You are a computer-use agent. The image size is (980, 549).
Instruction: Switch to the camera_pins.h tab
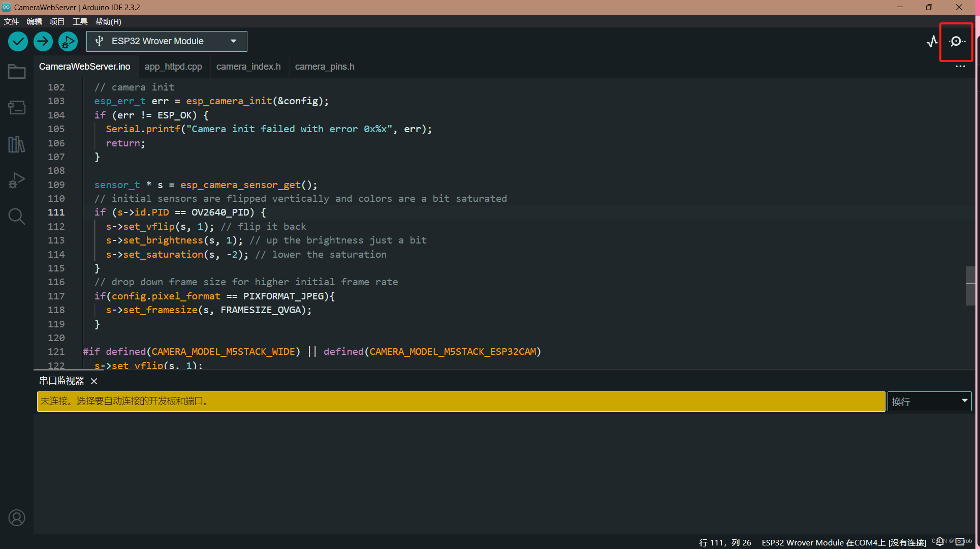pos(325,67)
